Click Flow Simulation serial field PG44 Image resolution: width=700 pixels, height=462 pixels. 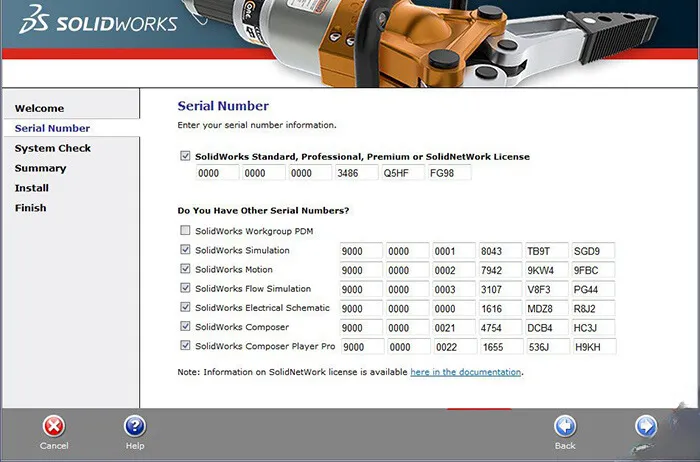(593, 289)
